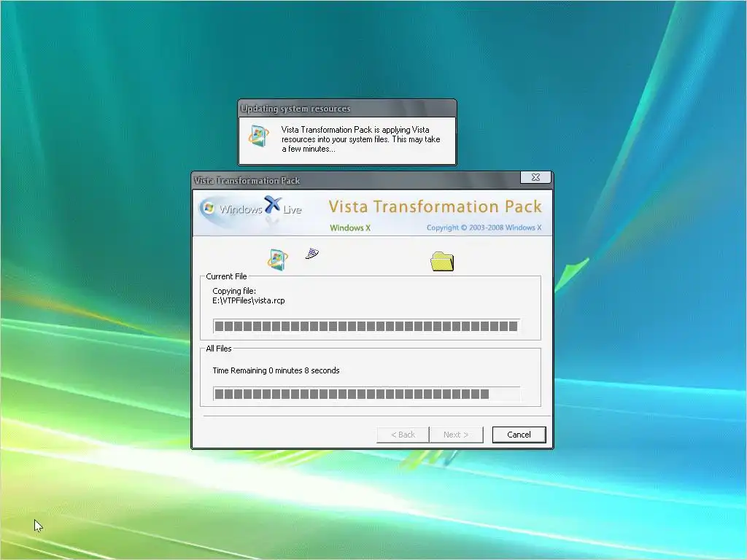
Task: Click the All Files group label
Action: pyautogui.click(x=219, y=349)
